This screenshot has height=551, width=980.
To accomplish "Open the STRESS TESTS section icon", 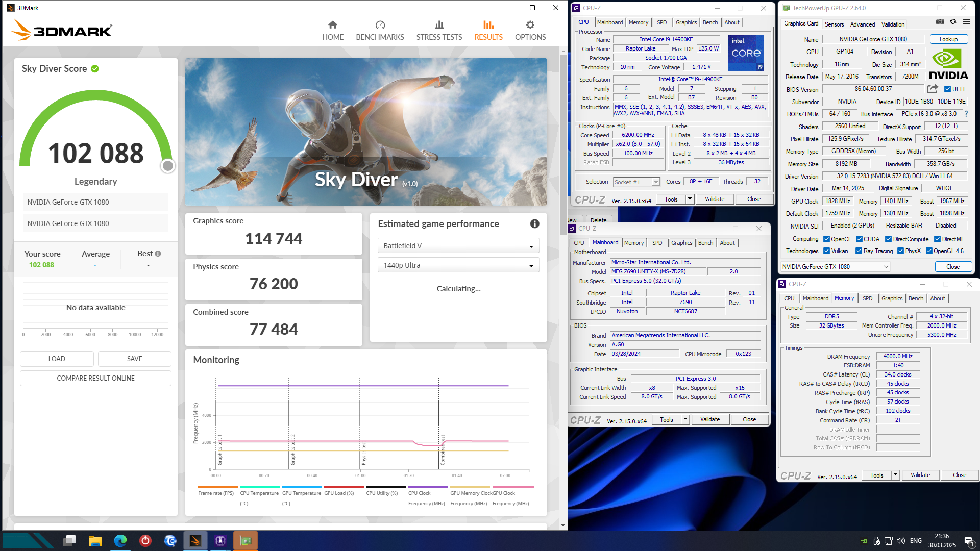I will coord(439,24).
